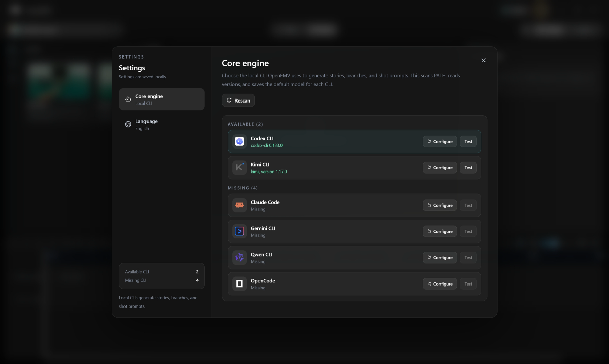
Task: Click the Claude Code name text
Action: click(x=265, y=202)
